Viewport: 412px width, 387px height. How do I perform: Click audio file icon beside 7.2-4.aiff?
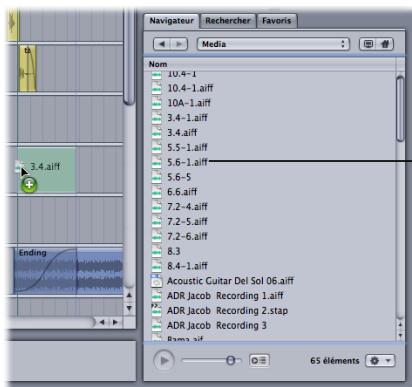156,206
